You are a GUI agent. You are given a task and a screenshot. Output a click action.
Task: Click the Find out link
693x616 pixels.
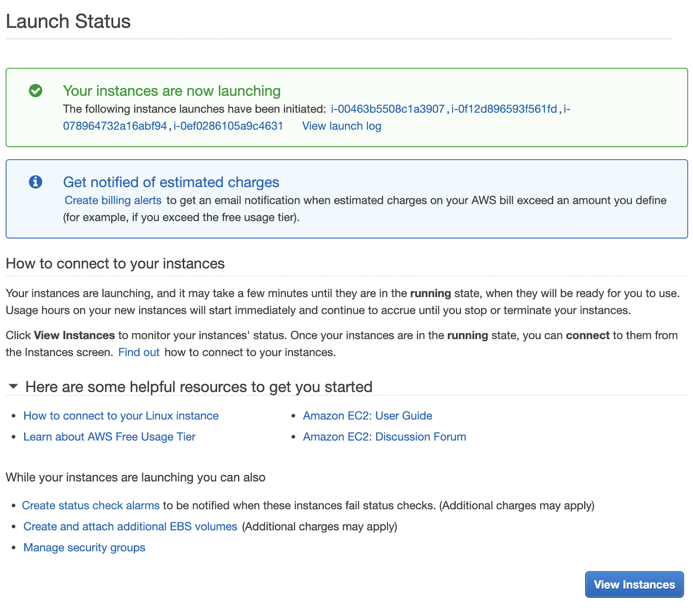[139, 352]
